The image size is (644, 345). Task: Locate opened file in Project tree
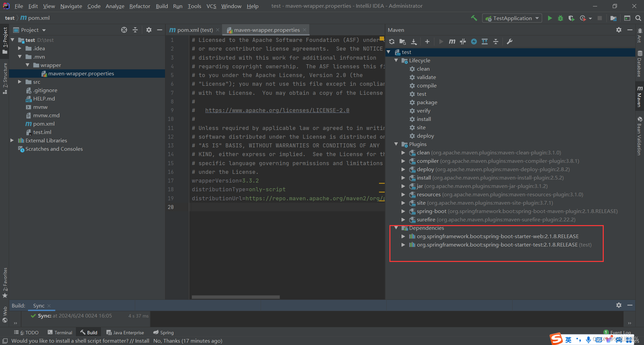[x=124, y=30]
